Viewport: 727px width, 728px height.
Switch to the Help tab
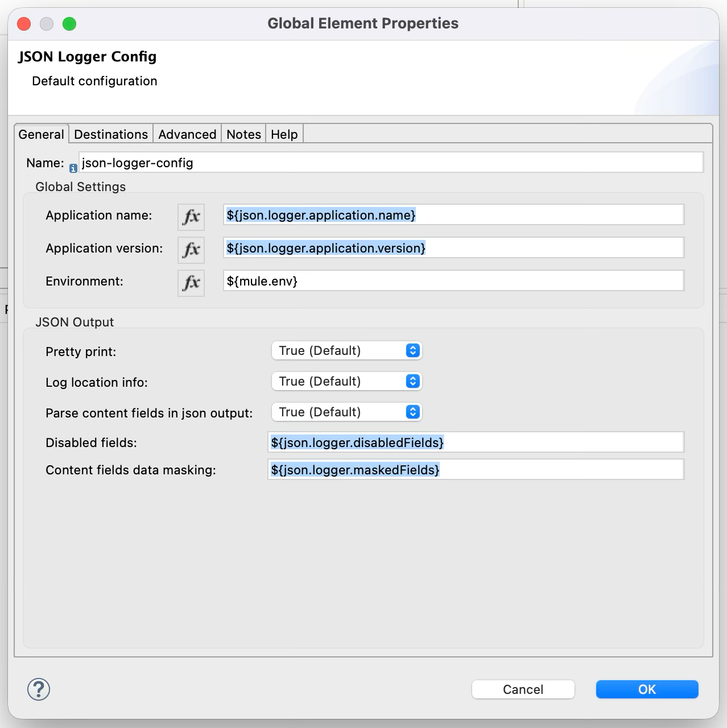(x=283, y=134)
